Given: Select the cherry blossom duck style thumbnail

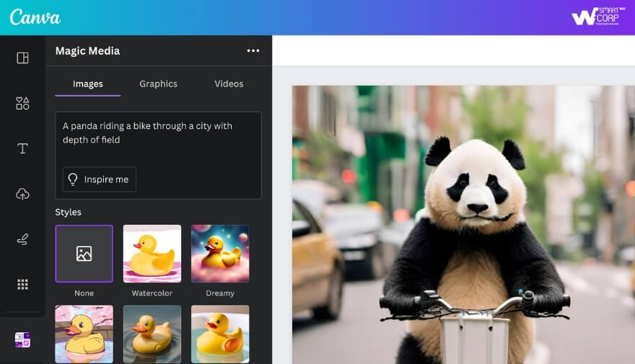Looking at the screenshot, I should click(84, 334).
